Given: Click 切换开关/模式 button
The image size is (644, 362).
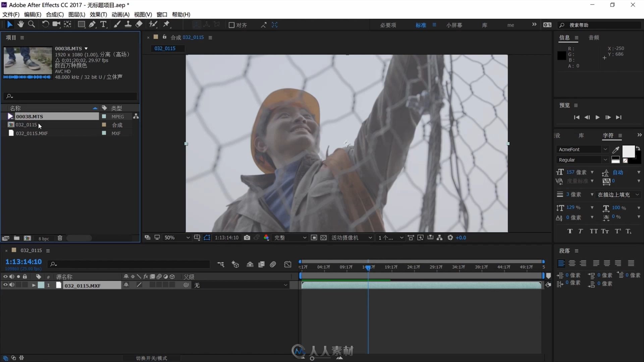Looking at the screenshot, I should [x=151, y=358].
